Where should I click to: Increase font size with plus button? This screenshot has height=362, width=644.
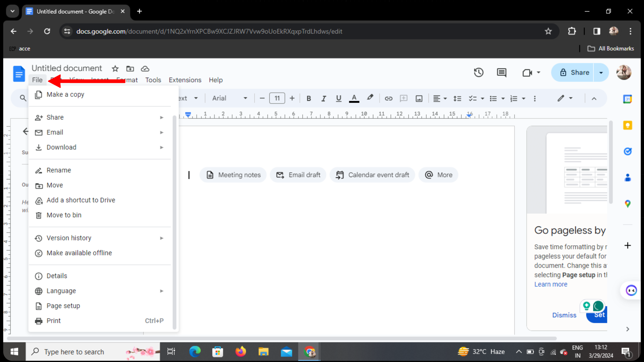tap(292, 98)
